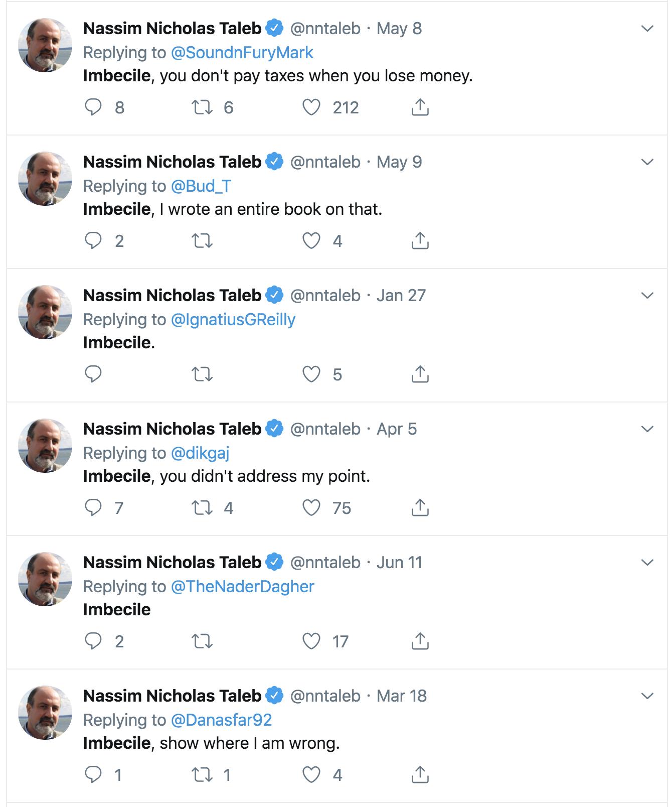Open the May 9 tweet timestamp

tap(399, 162)
